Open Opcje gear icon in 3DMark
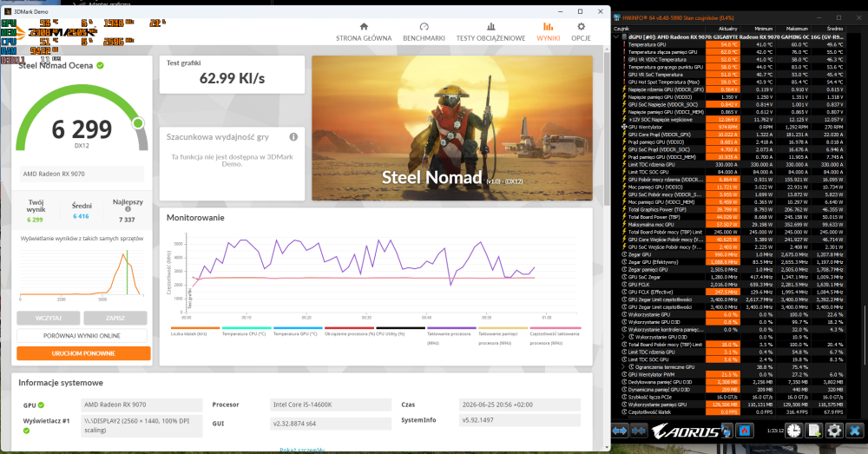868x454 pixels. click(581, 27)
